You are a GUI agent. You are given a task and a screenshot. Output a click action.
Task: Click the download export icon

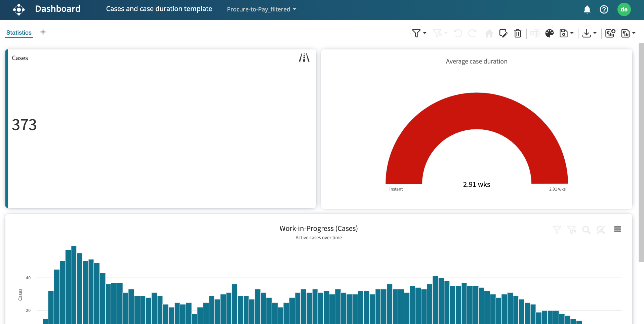point(587,33)
